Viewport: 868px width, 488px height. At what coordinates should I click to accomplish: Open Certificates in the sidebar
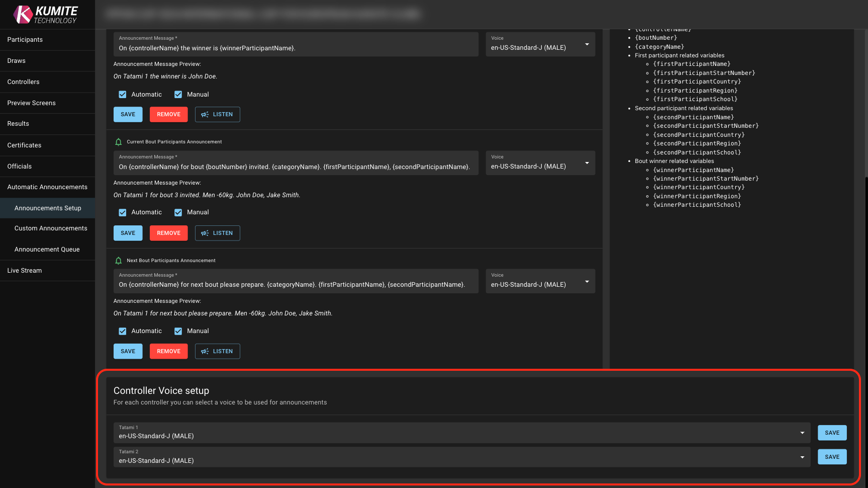[47, 145]
